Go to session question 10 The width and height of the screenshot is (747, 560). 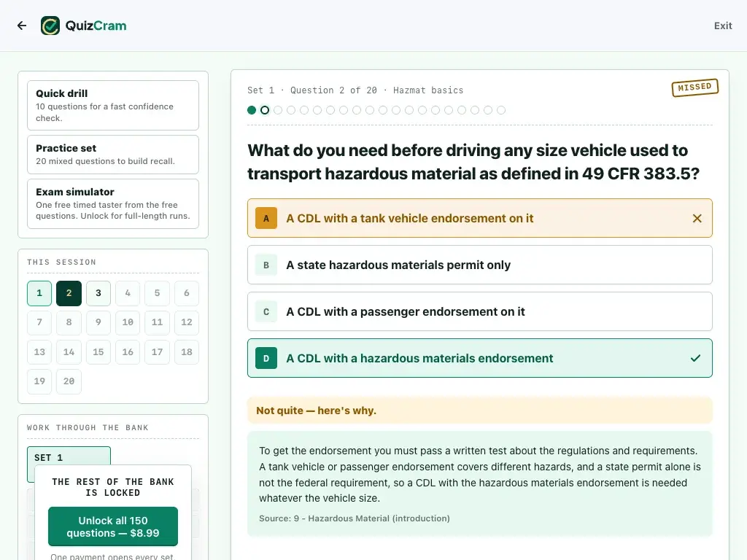coord(128,322)
